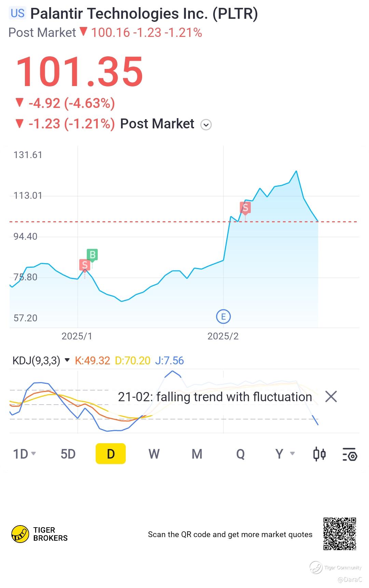Select the Q quarterly chart tab
369x588 pixels.
(x=240, y=454)
